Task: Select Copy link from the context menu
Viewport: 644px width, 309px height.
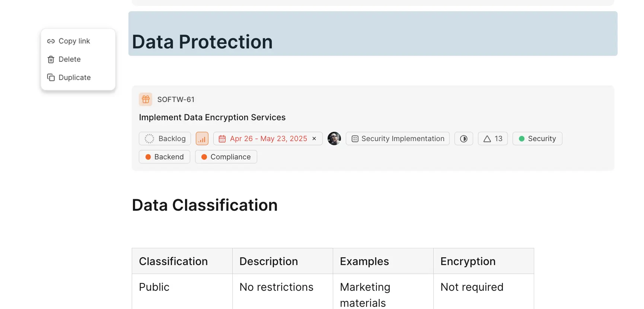Action: click(x=74, y=41)
